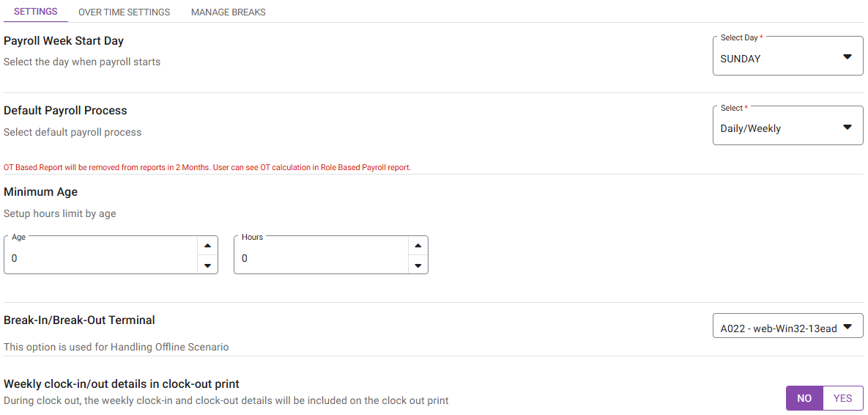Click the Payroll Week Start Day heading
Viewport: 868px width, 415px height.
point(64,41)
